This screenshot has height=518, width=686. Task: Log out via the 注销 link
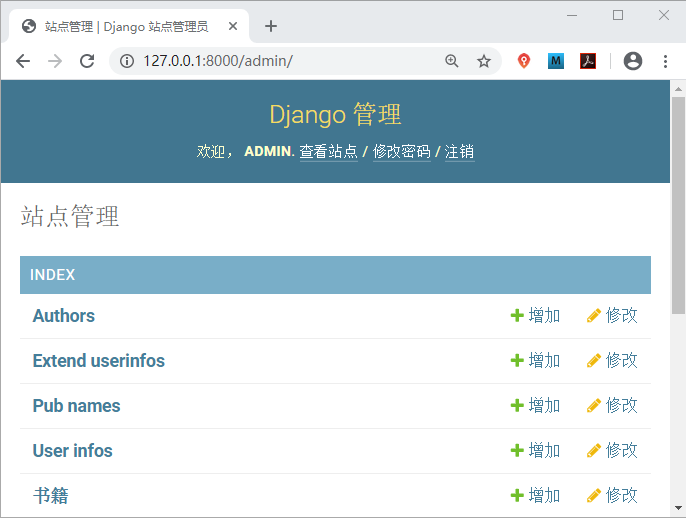459,151
